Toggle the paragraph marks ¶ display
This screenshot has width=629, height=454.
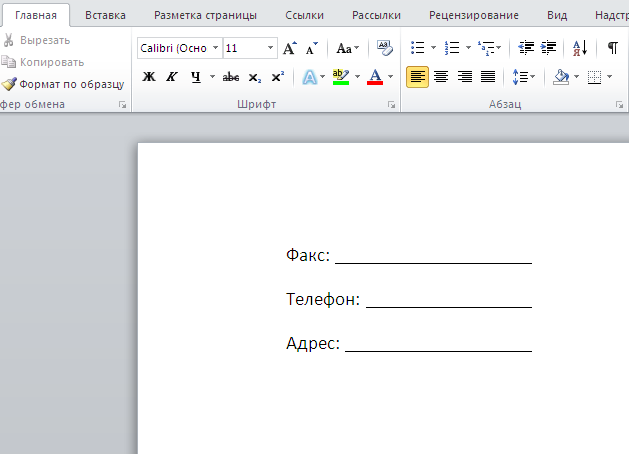[x=613, y=48]
